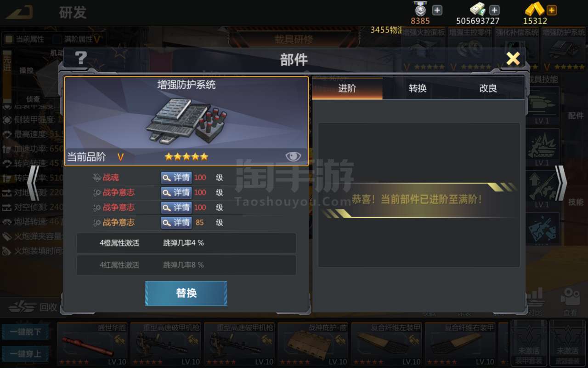Image resolution: width=588 pixels, height=368 pixels.
Task: Click the 一键脱下 button
Action: coord(25,332)
